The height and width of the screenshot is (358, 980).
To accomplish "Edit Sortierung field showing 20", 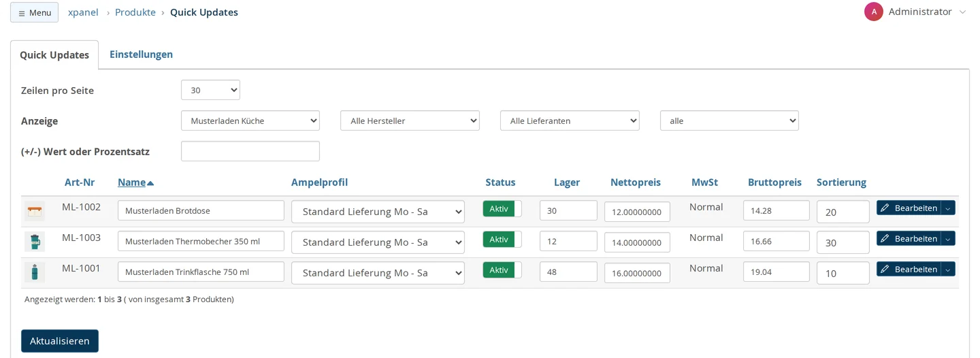I will click(x=843, y=212).
